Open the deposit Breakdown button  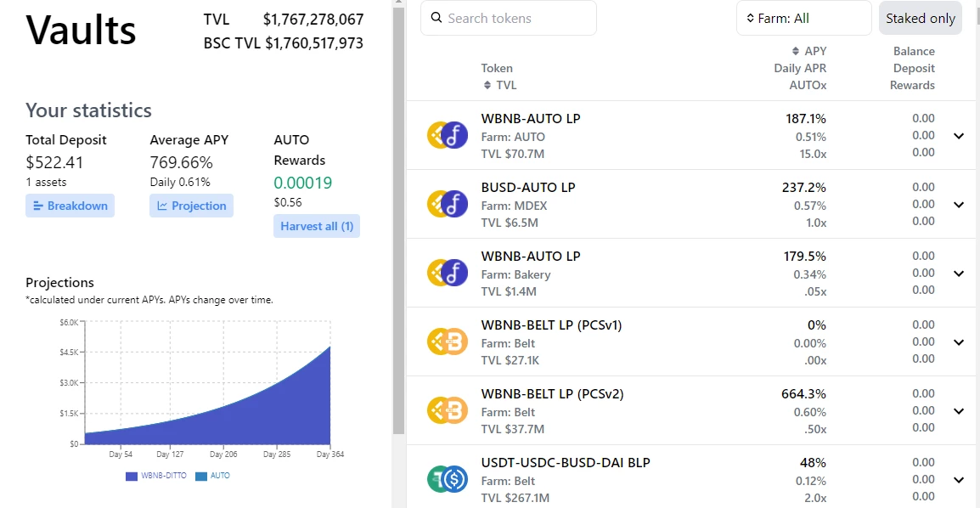click(x=70, y=206)
